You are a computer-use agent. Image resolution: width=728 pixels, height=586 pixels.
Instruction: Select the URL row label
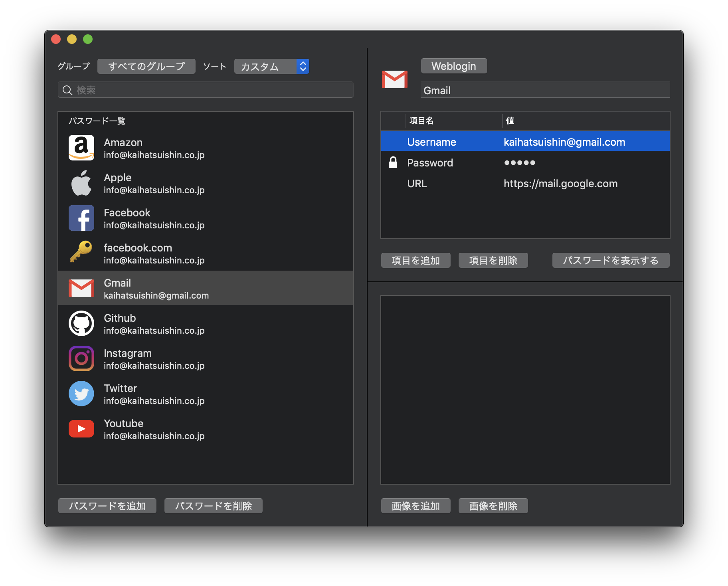coord(417,184)
